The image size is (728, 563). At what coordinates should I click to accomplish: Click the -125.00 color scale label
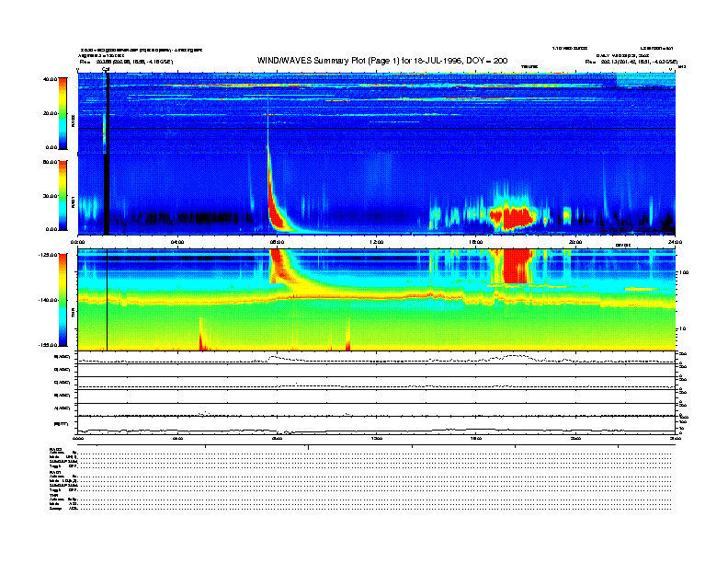(48, 255)
